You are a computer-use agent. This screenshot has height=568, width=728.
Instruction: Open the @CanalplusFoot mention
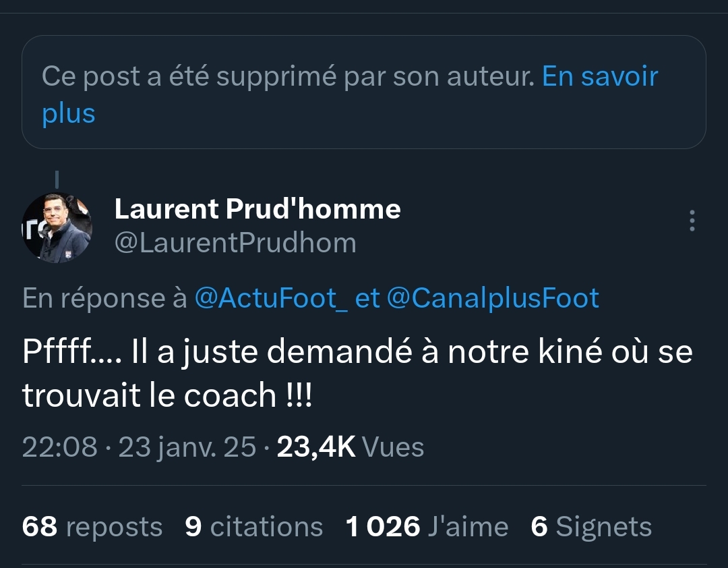(x=493, y=297)
